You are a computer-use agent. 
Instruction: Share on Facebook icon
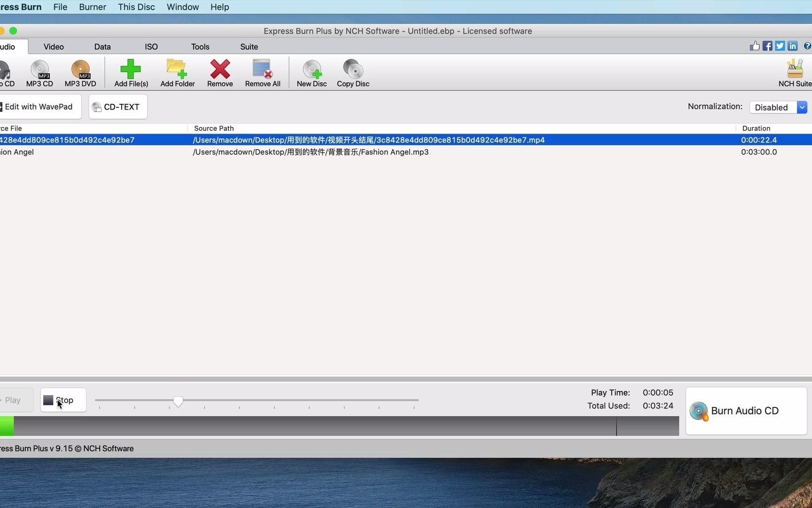click(x=767, y=46)
